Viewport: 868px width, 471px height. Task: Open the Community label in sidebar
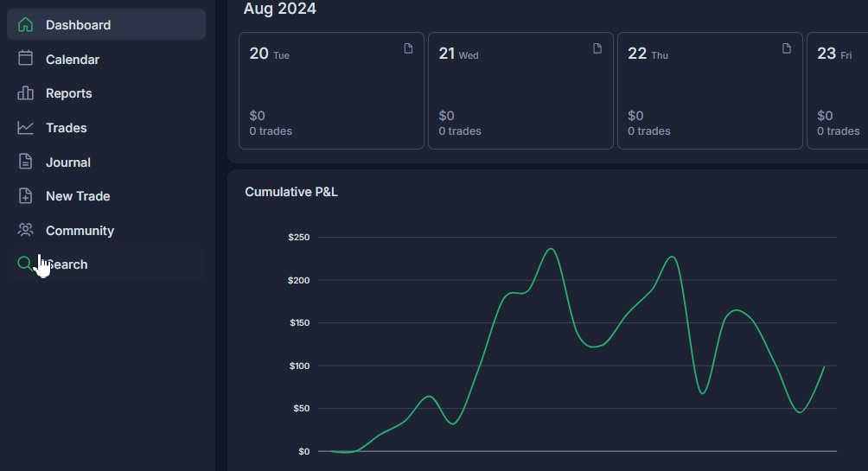(x=80, y=231)
